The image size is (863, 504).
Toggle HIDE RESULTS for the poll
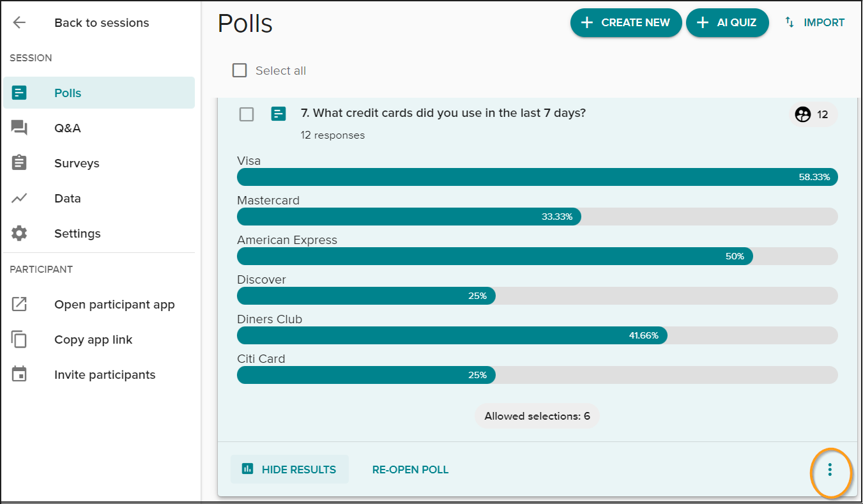pyautogui.click(x=289, y=470)
